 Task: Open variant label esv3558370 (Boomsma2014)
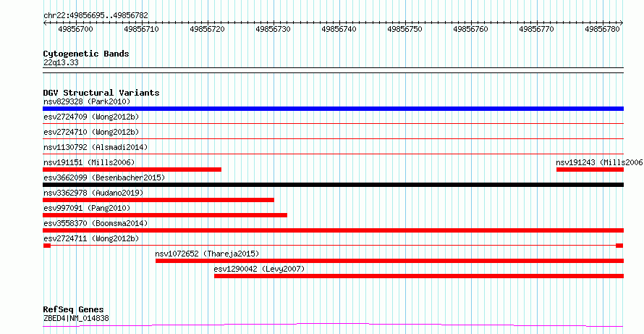point(96,223)
